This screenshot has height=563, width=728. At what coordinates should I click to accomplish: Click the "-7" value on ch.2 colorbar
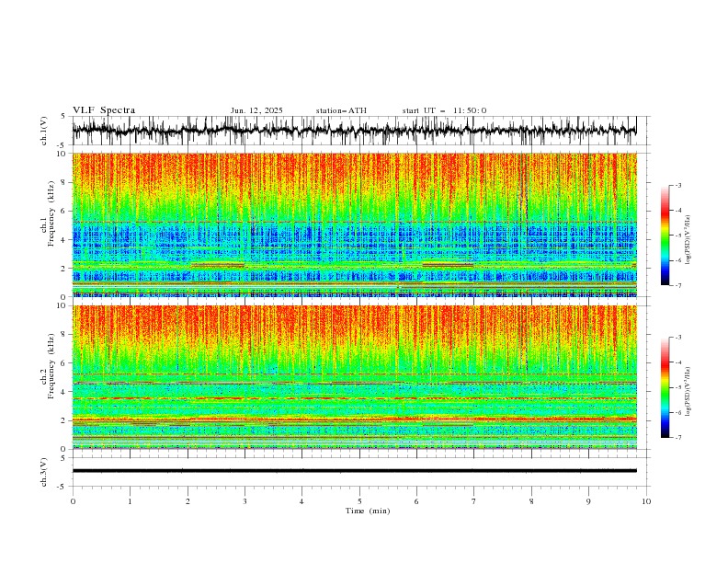click(677, 437)
